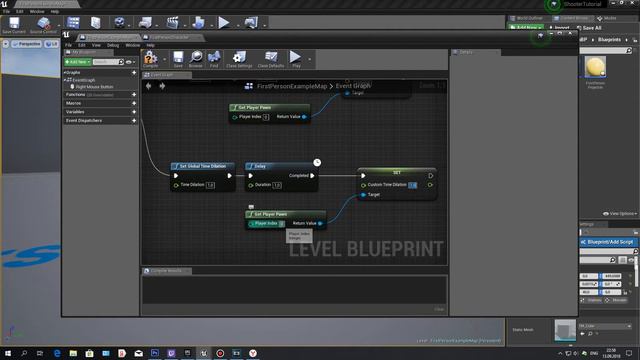Click Time Dilation value field on node
640x360 pixels.
click(x=210, y=185)
